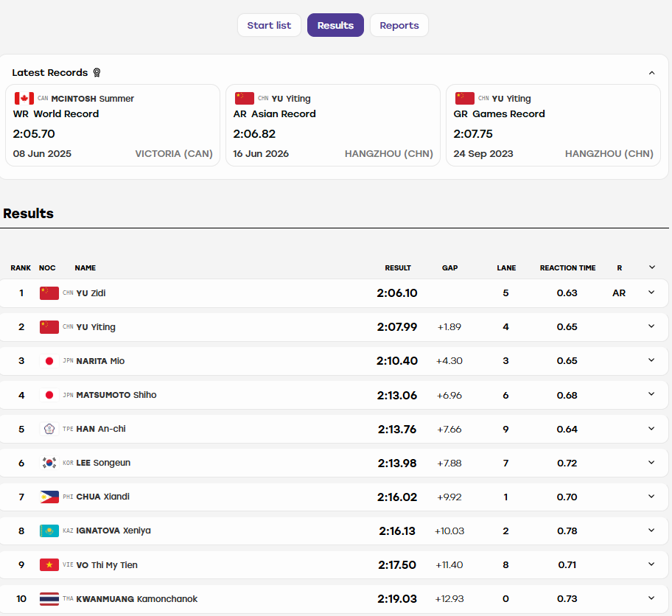Switch to the Start list tab
This screenshot has width=672, height=616.
[269, 25]
